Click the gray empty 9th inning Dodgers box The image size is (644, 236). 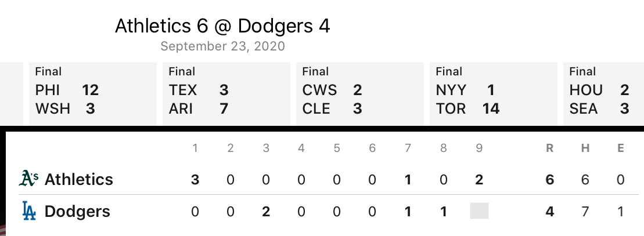click(x=479, y=211)
